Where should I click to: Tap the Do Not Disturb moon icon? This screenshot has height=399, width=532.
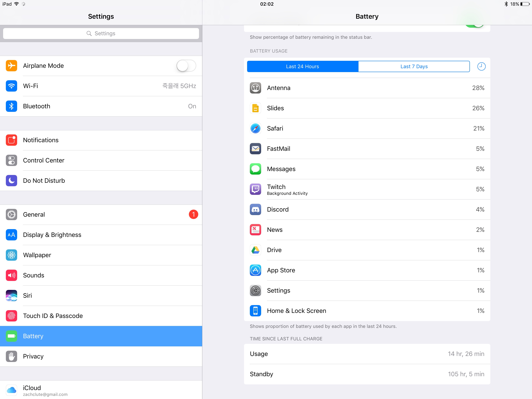(x=11, y=180)
